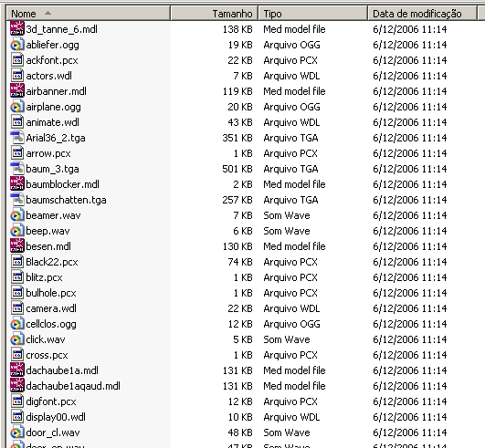The width and height of the screenshot is (485, 448).
Task: Click modification date of ackfont.pcx
Action: 409,60
